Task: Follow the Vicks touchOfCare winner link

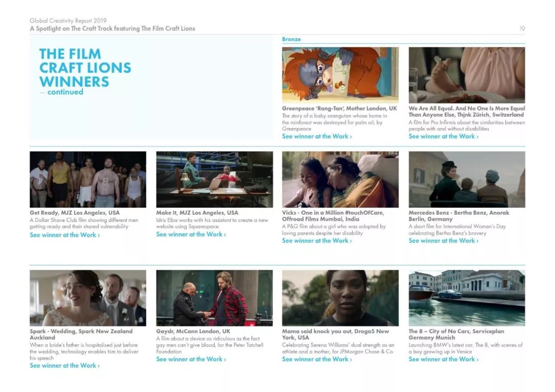Action: point(317,240)
